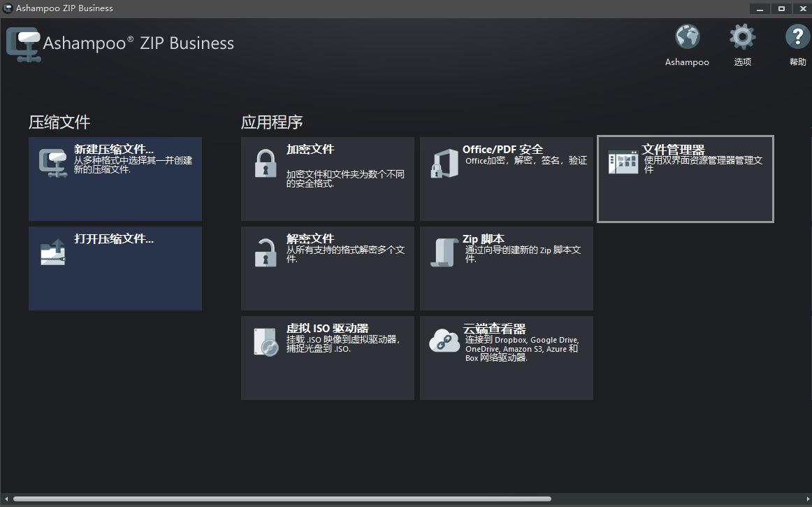This screenshot has width=812, height=507.
Task: Click the description '通过向导创建新的 Zip 脚本文件.'
Action: [523, 254]
